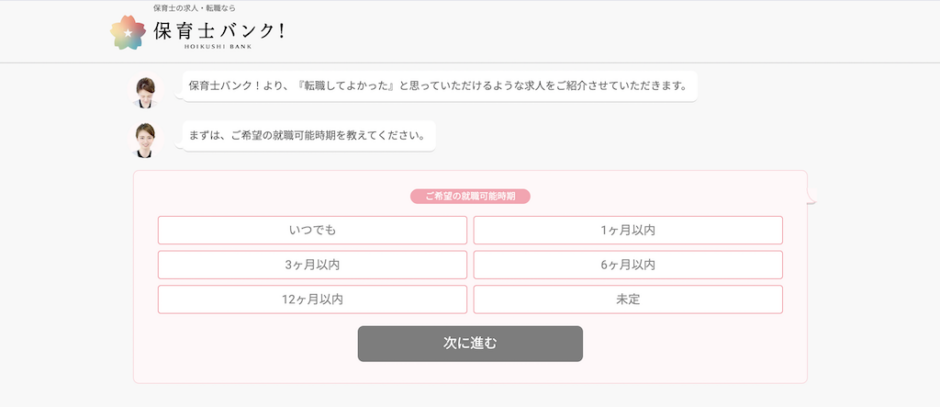
Task: Click the 『転職してよかった』 introduction chat bubble
Action: pos(438,85)
